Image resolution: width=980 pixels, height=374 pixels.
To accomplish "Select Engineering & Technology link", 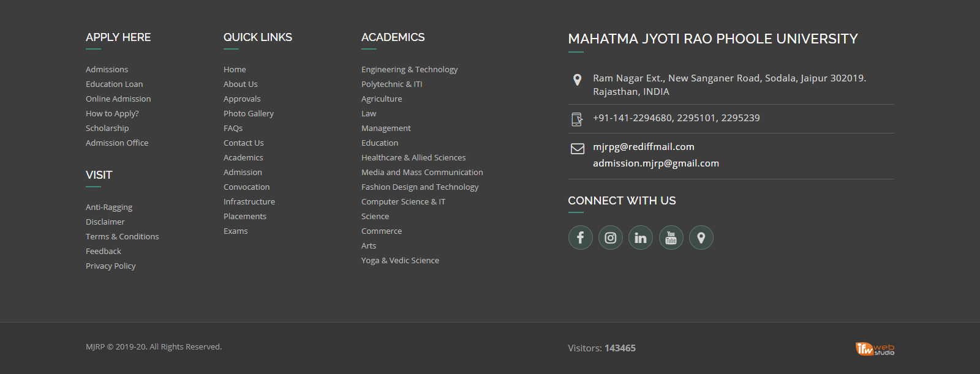I will click(410, 70).
